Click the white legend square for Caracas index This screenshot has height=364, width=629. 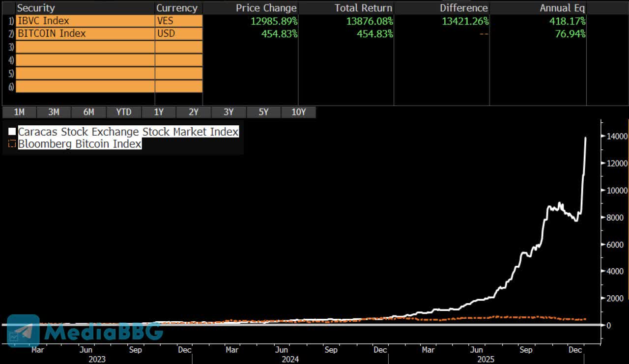[x=12, y=132]
